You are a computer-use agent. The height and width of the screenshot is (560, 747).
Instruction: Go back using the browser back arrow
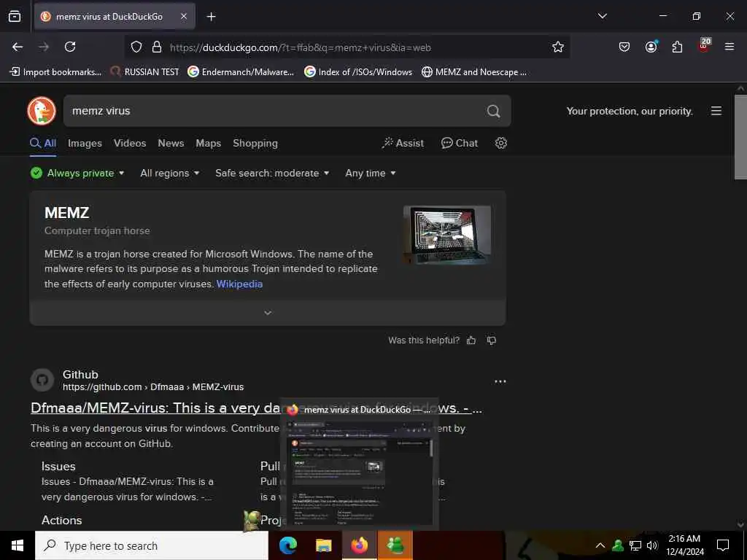tap(18, 47)
